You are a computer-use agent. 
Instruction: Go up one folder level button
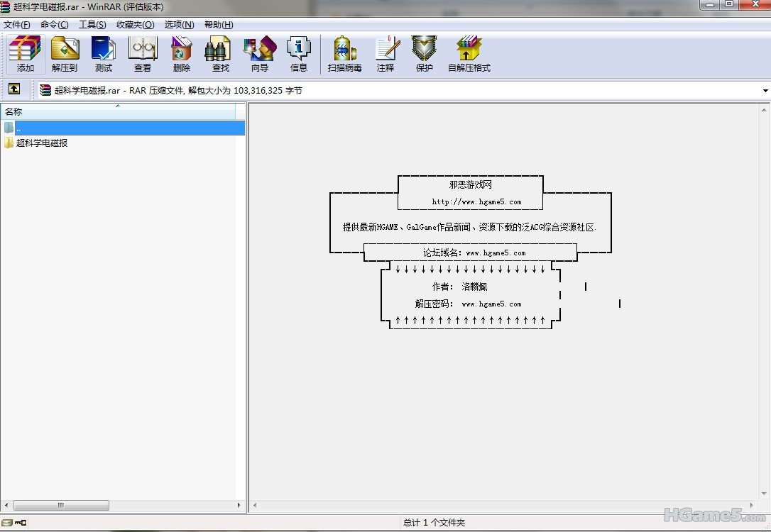(x=14, y=89)
